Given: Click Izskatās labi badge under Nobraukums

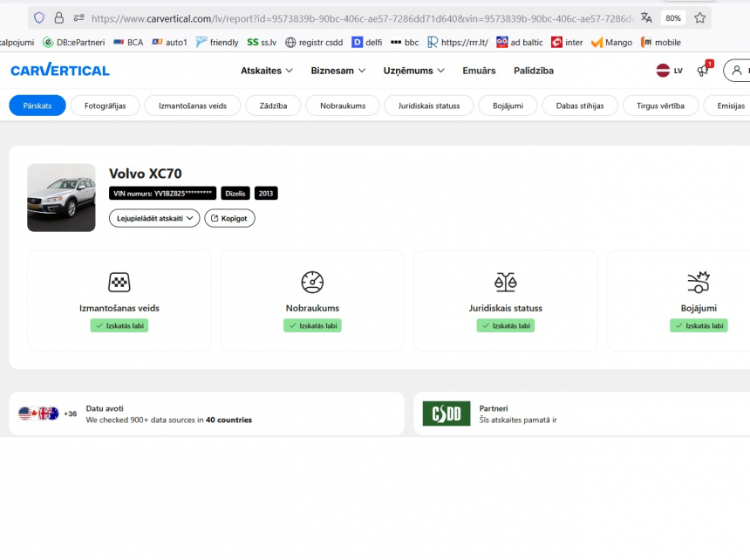Looking at the screenshot, I should tap(312, 325).
